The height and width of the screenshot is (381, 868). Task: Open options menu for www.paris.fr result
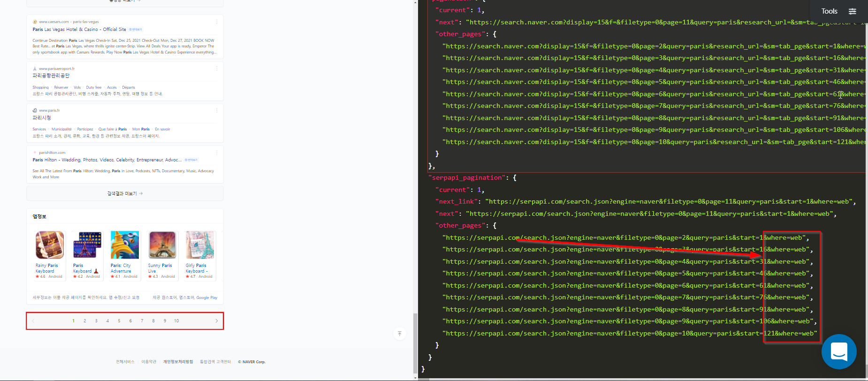[x=217, y=110]
